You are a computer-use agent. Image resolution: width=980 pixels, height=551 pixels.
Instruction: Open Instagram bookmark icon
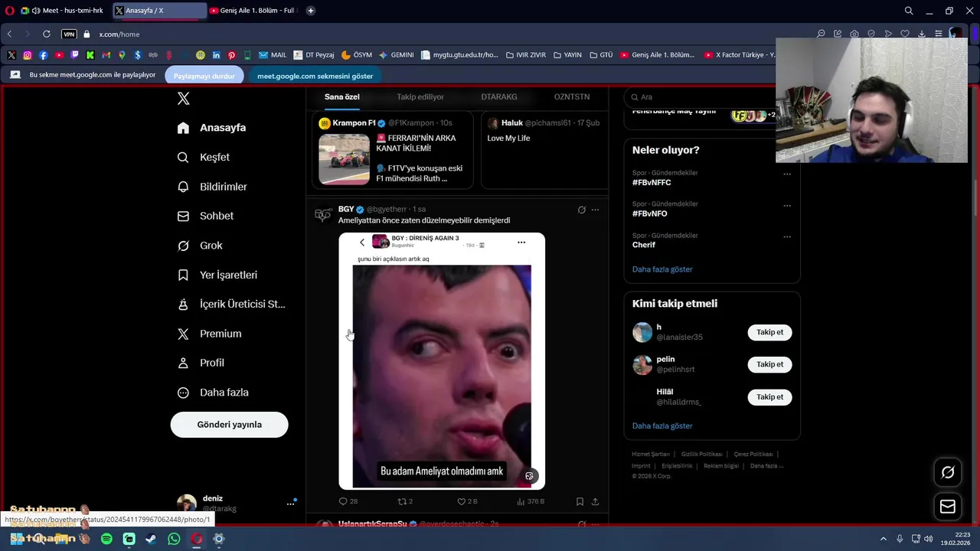point(28,55)
